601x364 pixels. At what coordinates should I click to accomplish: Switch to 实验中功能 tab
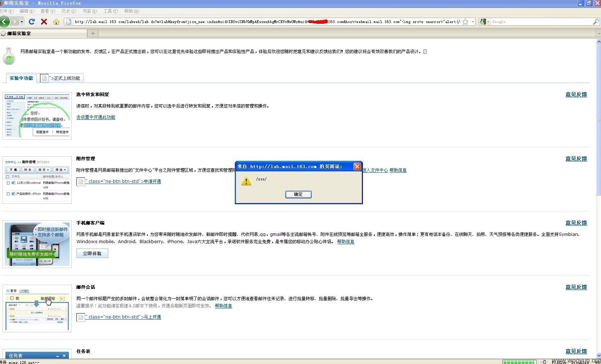coord(21,78)
